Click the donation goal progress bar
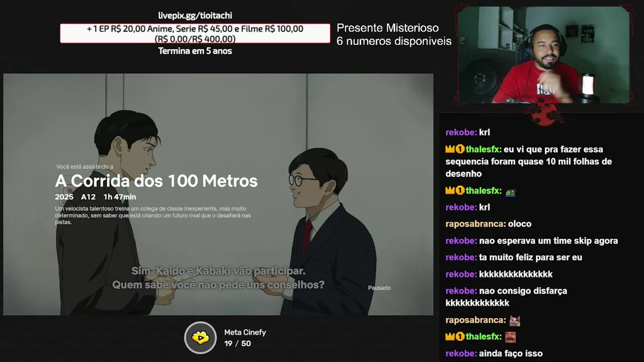Image resolution: width=644 pixels, height=362 pixels. pyautogui.click(x=195, y=34)
